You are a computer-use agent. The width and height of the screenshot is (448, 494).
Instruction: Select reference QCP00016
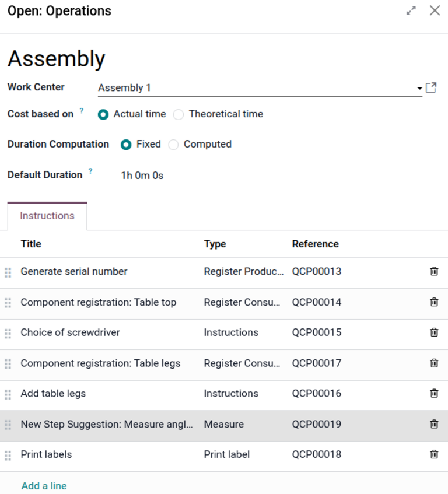tap(317, 394)
